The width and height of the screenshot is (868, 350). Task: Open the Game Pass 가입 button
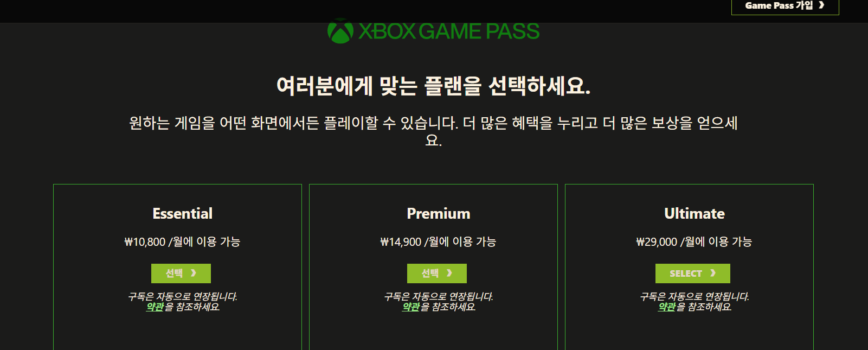(785, 6)
